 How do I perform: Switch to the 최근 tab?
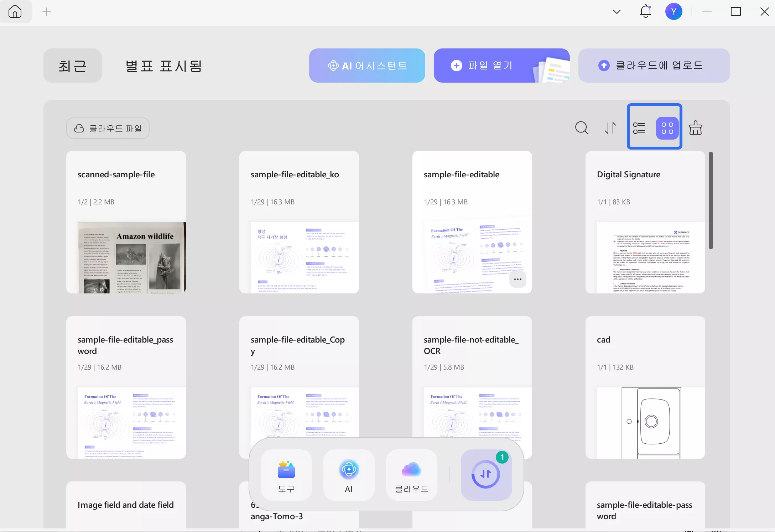pos(73,66)
